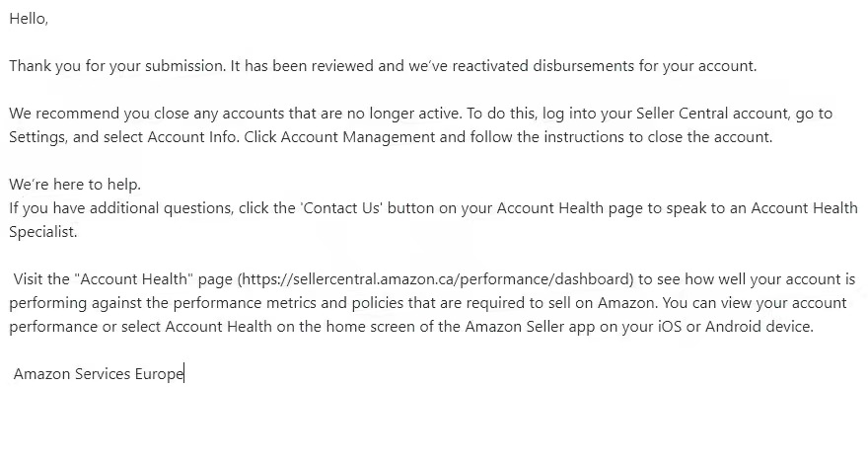This screenshot has width=868, height=465.
Task: Click the word 'Settings,' starting the line
Action: click(38, 137)
